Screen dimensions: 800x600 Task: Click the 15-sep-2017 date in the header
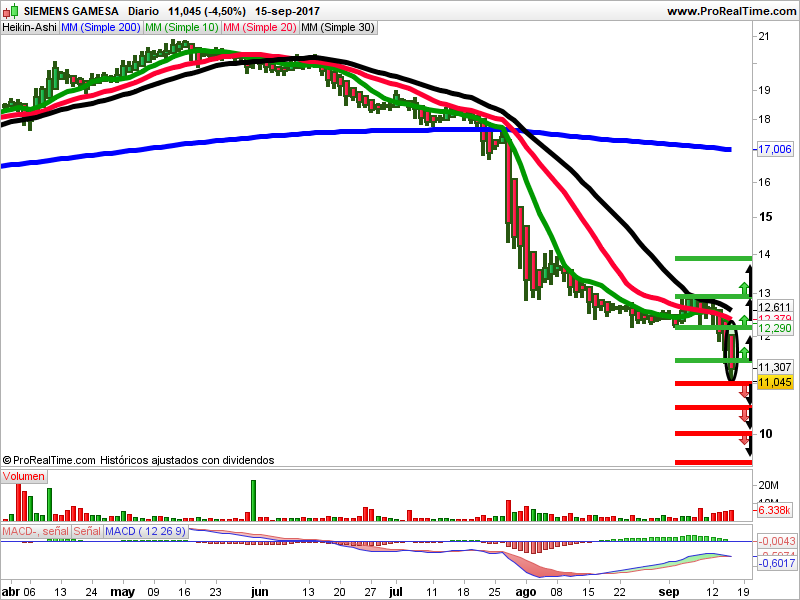287,11
